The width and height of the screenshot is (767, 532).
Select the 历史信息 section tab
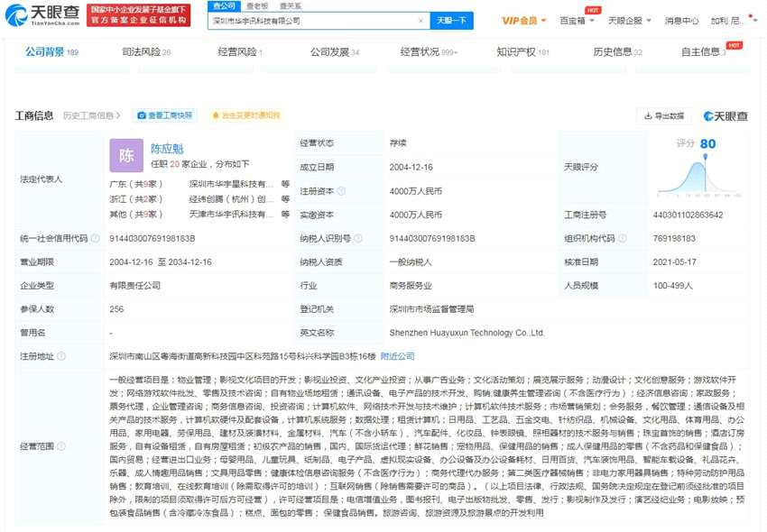pyautogui.click(x=617, y=51)
